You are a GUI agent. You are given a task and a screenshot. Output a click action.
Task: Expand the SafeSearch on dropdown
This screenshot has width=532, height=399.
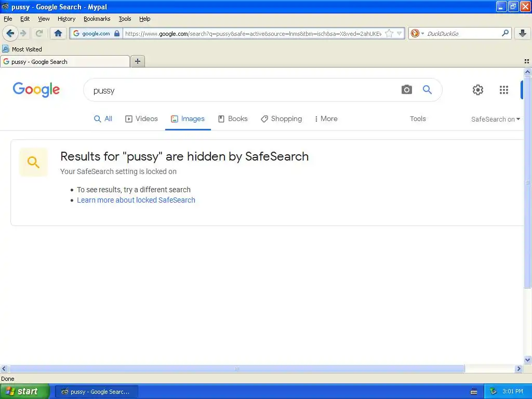coord(495,119)
